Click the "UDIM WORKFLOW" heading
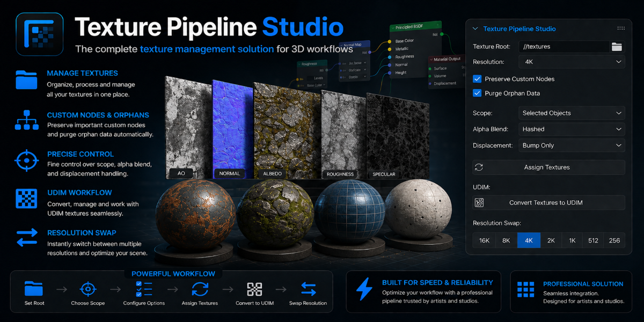The width and height of the screenshot is (644, 322). coord(79,192)
